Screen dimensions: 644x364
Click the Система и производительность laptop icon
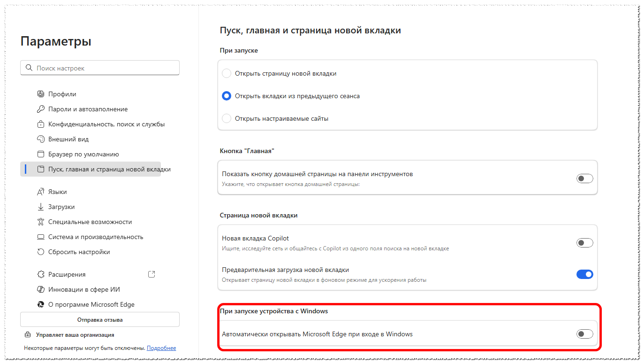point(40,237)
